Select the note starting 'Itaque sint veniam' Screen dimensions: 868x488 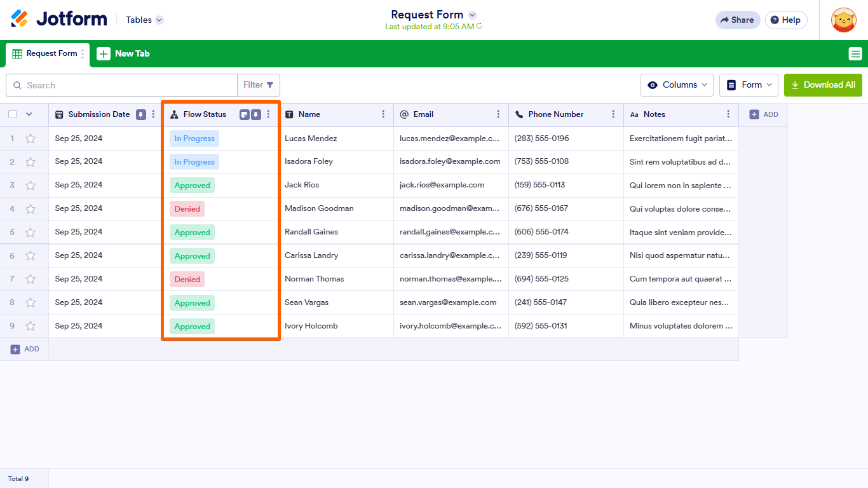pos(681,233)
